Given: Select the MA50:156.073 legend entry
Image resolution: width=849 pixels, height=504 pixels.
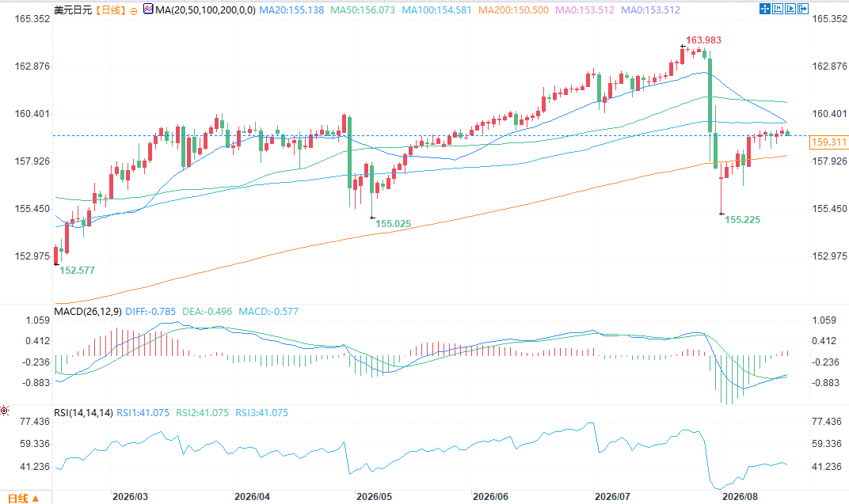Looking at the screenshot, I should (363, 9).
